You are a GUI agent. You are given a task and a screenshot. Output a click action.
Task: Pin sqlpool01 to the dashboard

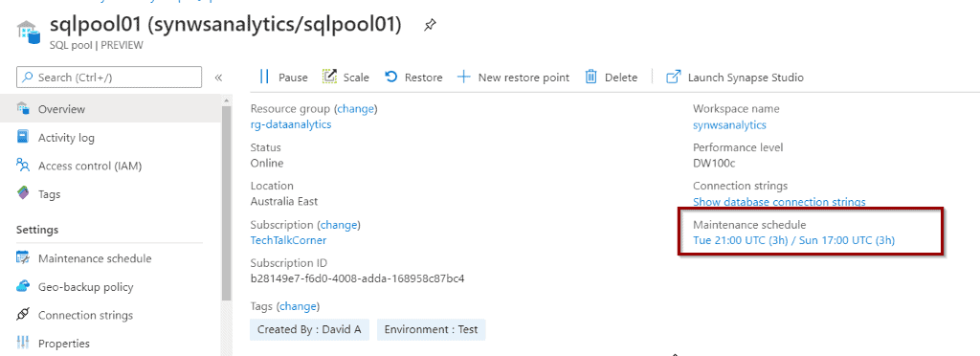(430, 26)
